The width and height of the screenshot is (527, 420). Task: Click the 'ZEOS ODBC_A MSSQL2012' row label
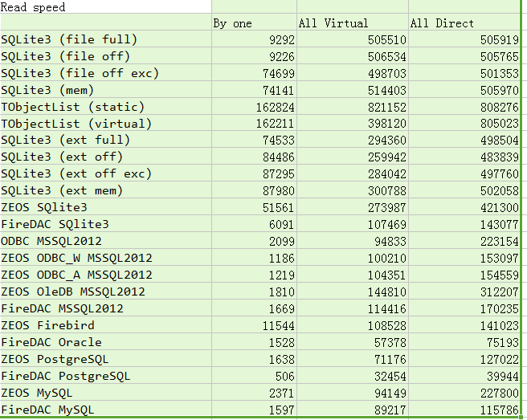coord(106,274)
